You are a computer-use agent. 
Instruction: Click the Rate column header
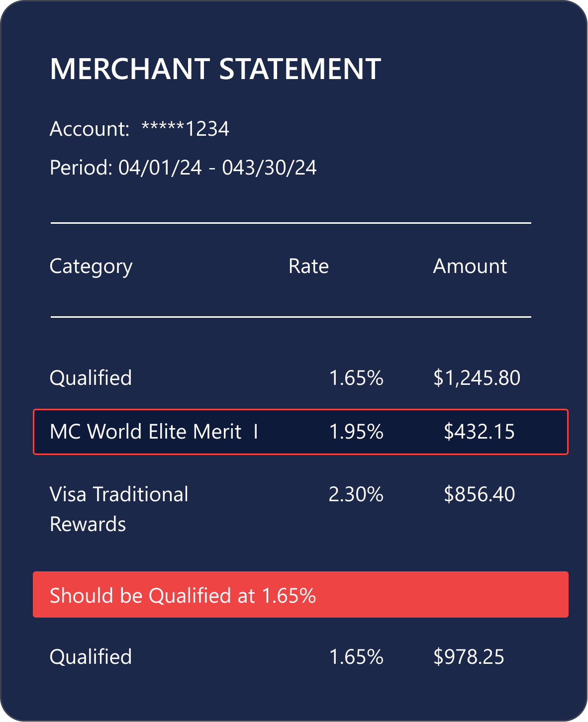[308, 267]
